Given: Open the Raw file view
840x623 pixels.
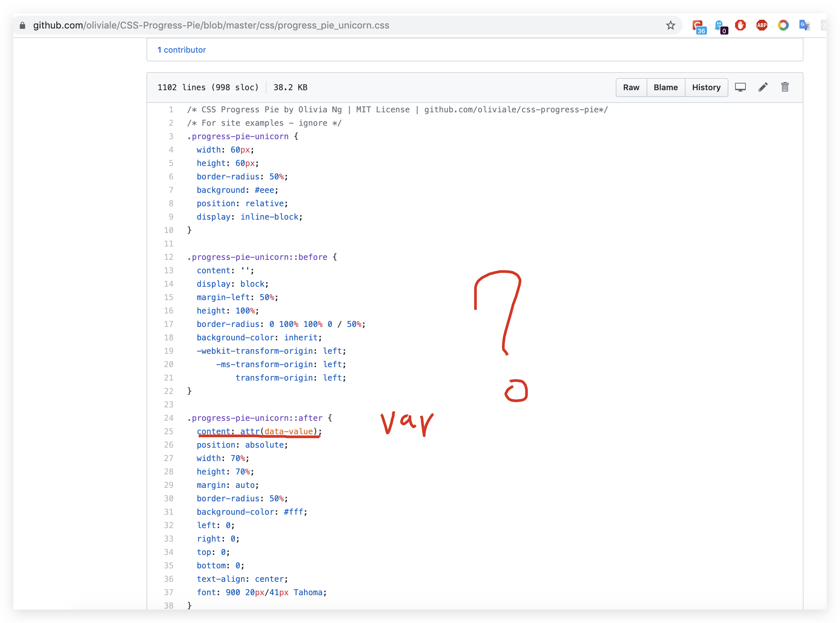Looking at the screenshot, I should point(631,88).
